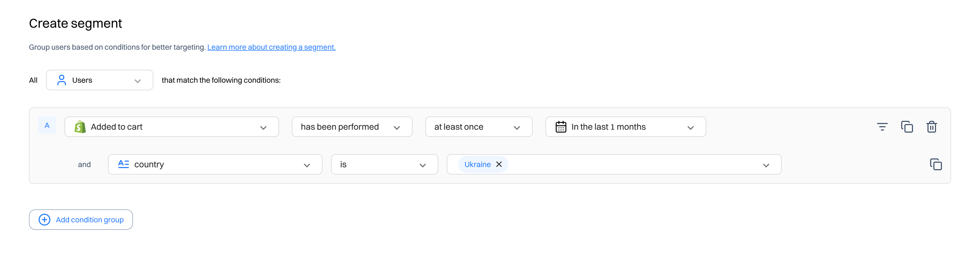Screen dimensions: 980x254
Task: Open the has been performed dropdown
Action: click(352, 127)
